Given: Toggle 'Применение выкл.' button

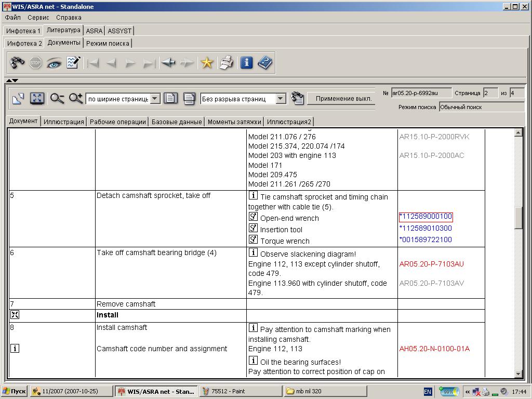Looking at the screenshot, I should coord(343,98).
